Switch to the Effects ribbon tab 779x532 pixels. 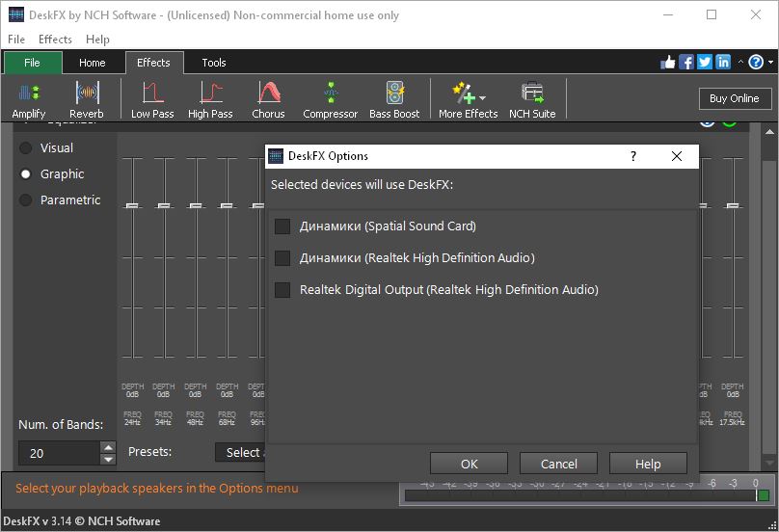153,63
